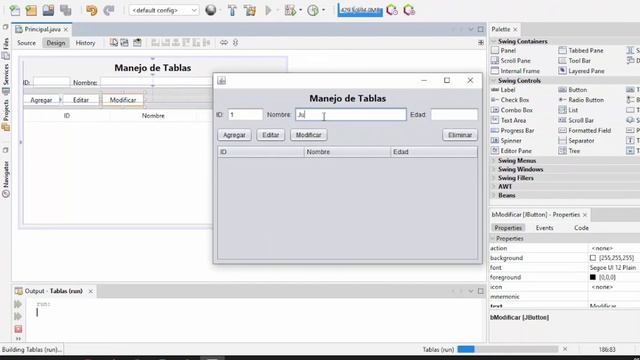Click the globe browser icon in toolbar
640x360 pixels.
[x=211, y=10]
